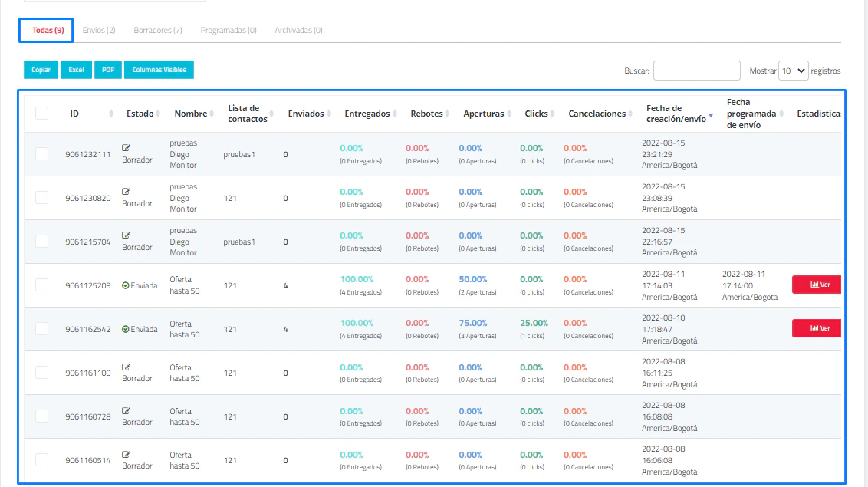Click the Columnas Visibles button
868x487 pixels.
tap(159, 70)
